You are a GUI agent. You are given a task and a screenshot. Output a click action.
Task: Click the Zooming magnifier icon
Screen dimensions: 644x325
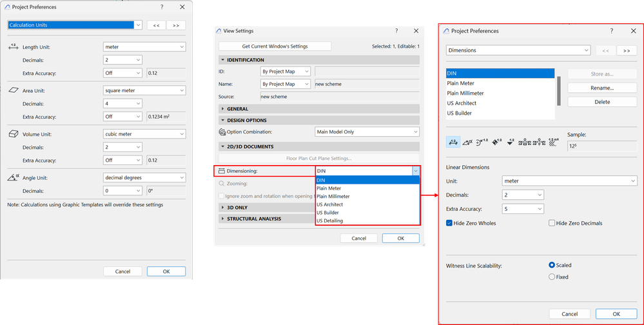(x=222, y=184)
